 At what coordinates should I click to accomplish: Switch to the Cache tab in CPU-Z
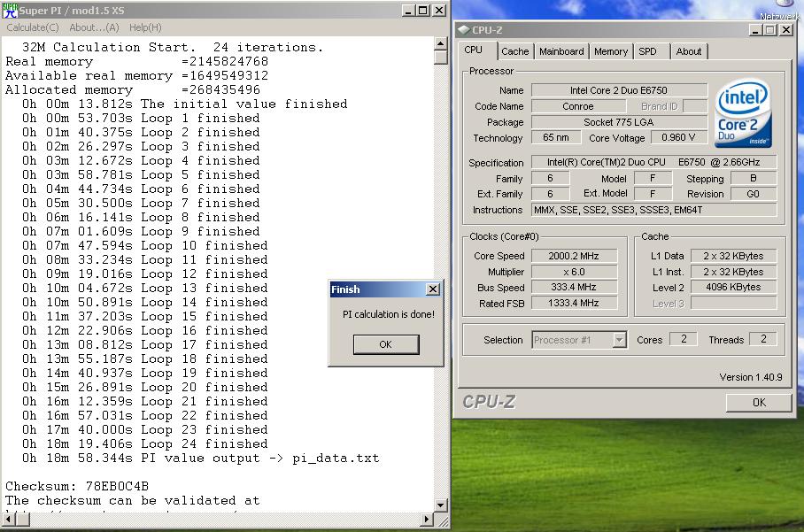pos(514,51)
